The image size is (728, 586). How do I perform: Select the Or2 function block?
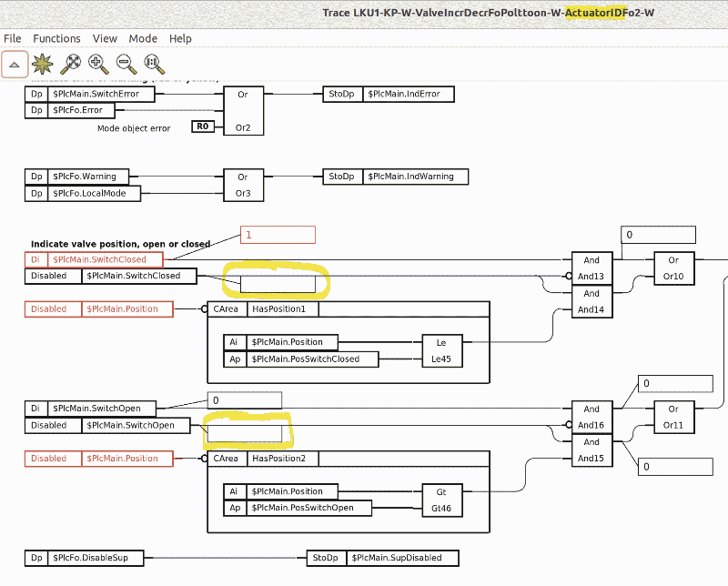(x=243, y=110)
